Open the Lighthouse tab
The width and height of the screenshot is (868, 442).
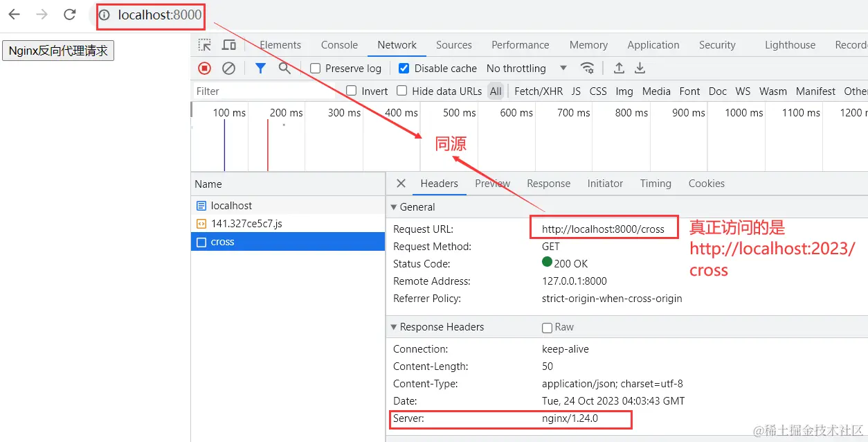790,45
